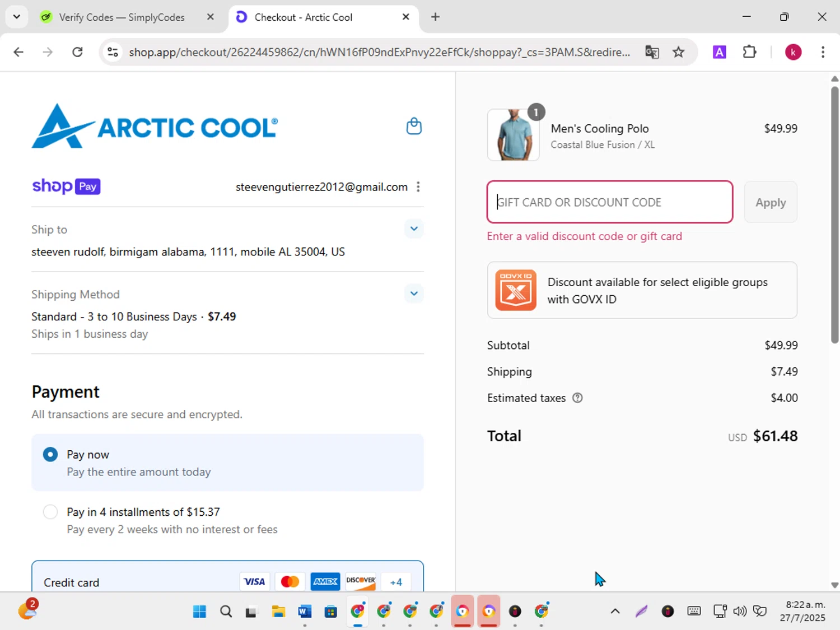Go forward in browser history
The width and height of the screenshot is (840, 630).
coord(48,52)
